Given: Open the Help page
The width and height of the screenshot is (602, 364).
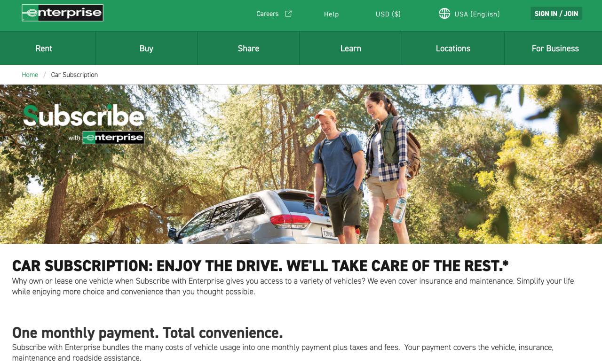Looking at the screenshot, I should point(331,14).
